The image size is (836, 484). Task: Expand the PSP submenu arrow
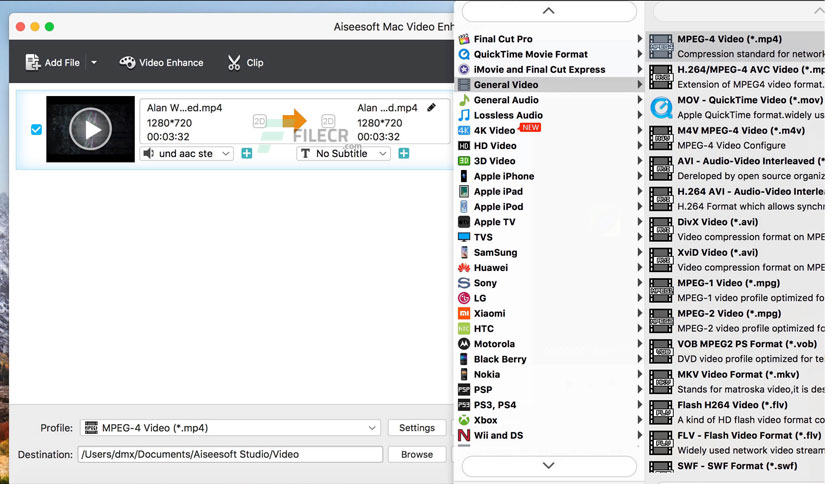pyautogui.click(x=639, y=389)
